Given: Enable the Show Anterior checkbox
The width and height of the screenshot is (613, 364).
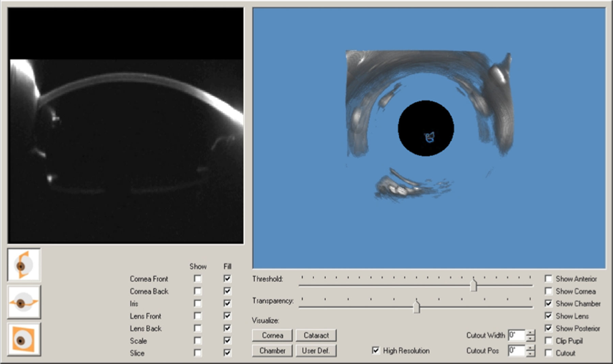Looking at the screenshot, I should (x=548, y=279).
